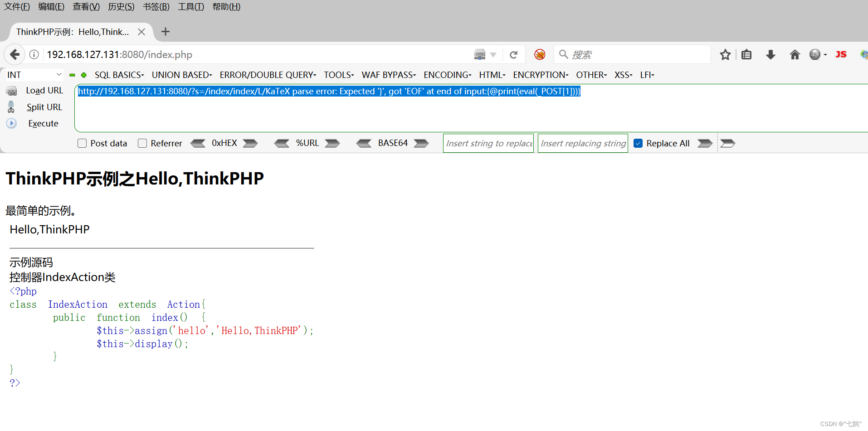Open the new tab with the plus button
Viewport: 868px width, 431px height.
166,32
